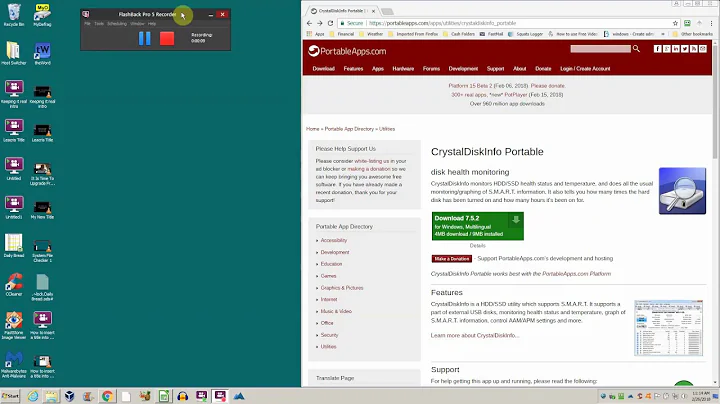The image size is (720, 404).
Task: Stop the FlashBack recording with red square
Action: (x=167, y=38)
